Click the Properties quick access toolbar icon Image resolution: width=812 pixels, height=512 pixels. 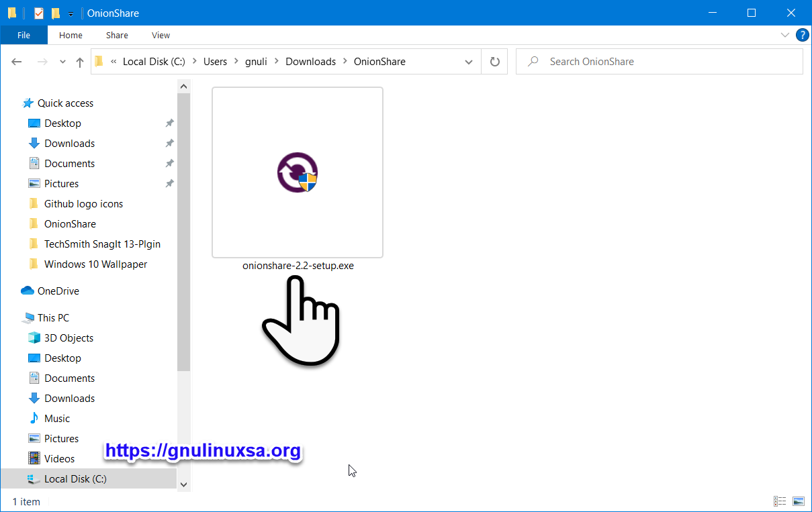[39, 13]
